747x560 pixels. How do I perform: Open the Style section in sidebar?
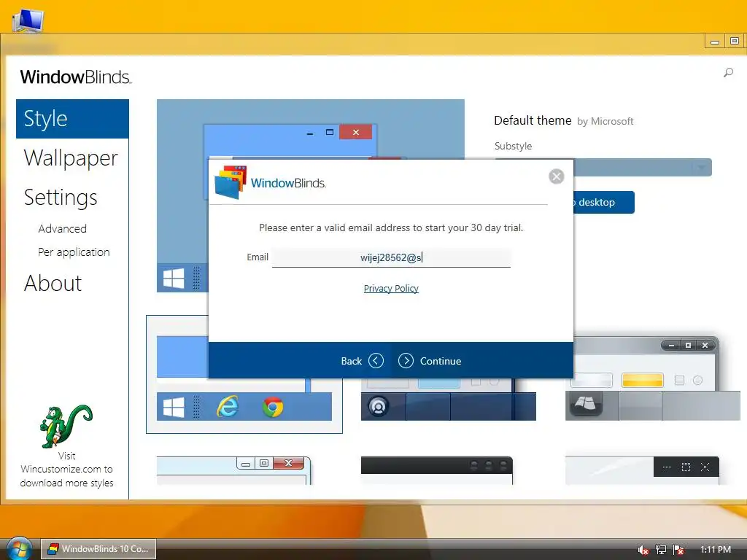[72, 119]
